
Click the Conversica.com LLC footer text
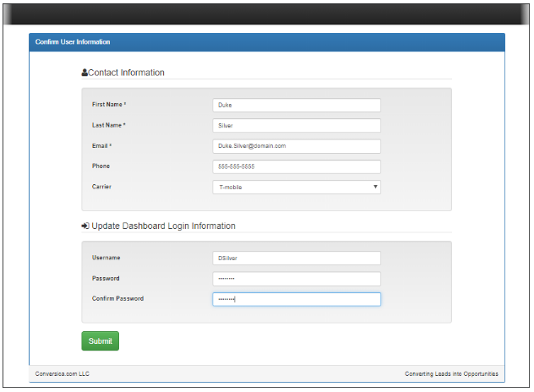pos(62,373)
